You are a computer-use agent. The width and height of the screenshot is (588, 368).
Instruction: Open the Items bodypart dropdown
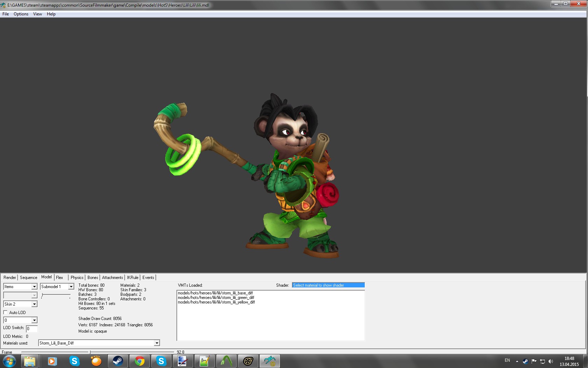20,287
